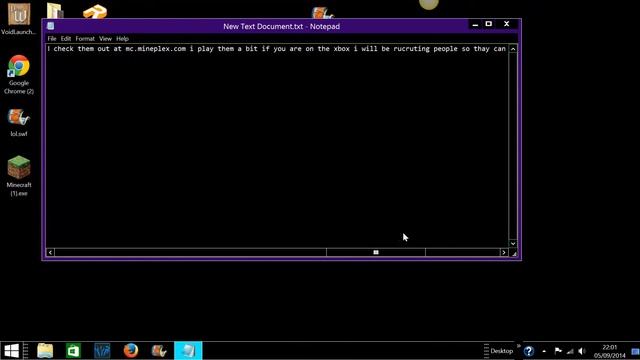Open the Action Center flag icon

pos(558,351)
